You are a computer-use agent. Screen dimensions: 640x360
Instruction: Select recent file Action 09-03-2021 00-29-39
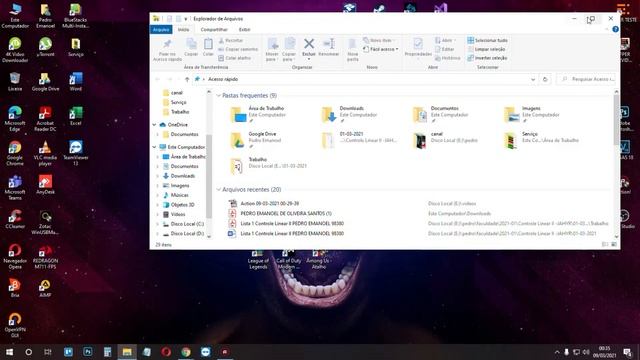[269, 203]
